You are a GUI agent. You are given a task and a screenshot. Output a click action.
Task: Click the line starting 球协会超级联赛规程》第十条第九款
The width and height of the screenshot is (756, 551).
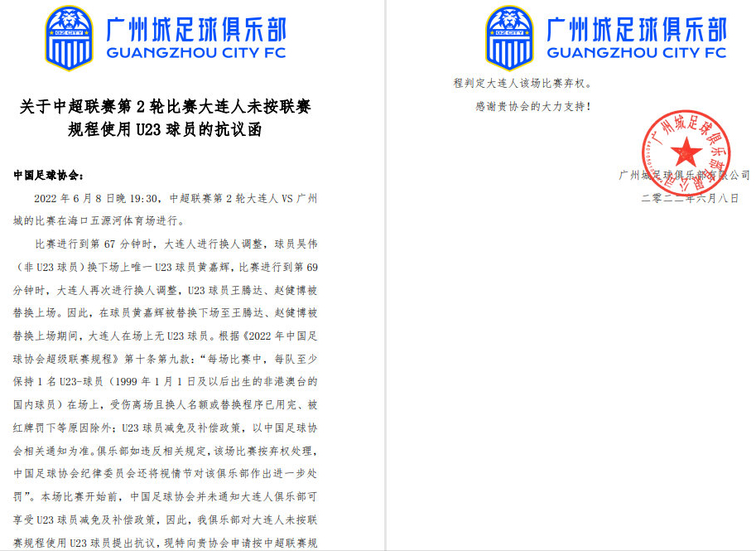(x=166, y=360)
